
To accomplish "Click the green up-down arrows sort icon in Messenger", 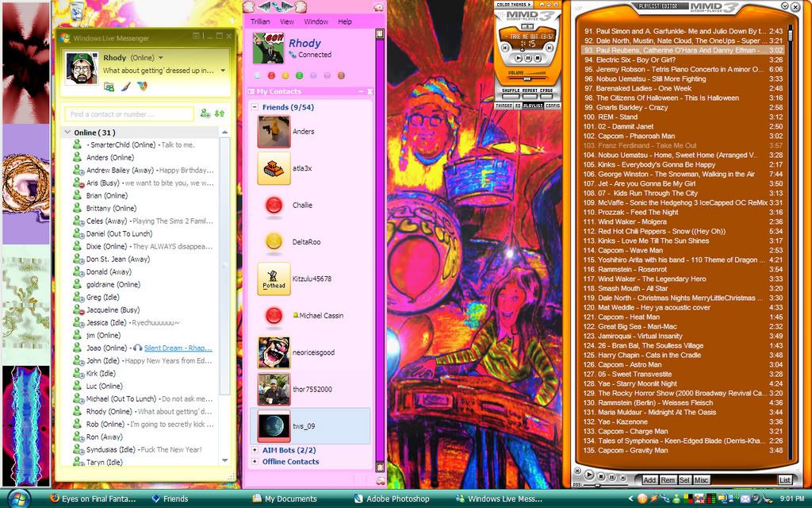I will 220,114.
